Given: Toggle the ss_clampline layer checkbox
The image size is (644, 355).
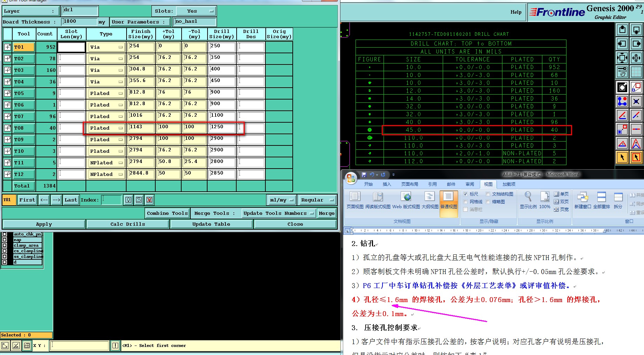Looking at the screenshot, I should point(5,257).
